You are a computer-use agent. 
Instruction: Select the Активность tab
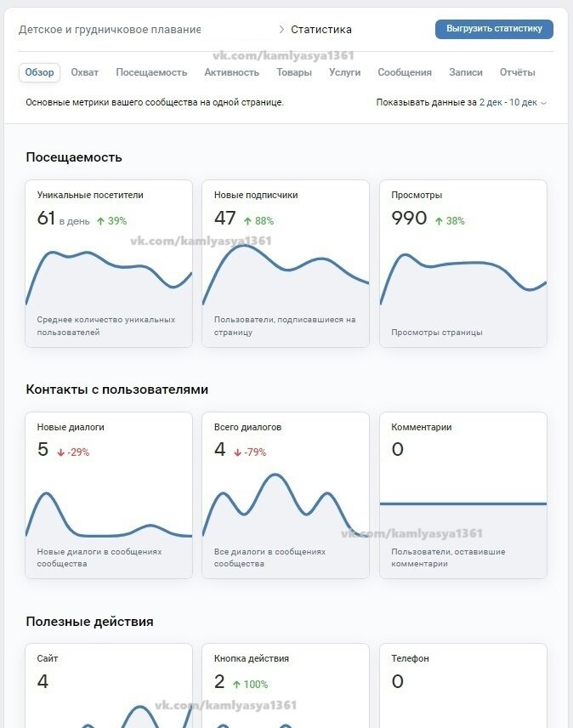point(231,72)
